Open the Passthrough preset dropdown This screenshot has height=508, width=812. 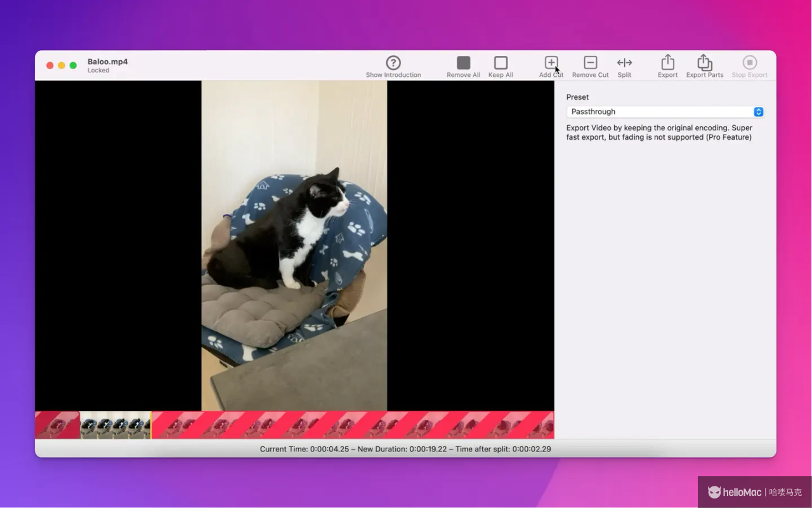point(665,112)
